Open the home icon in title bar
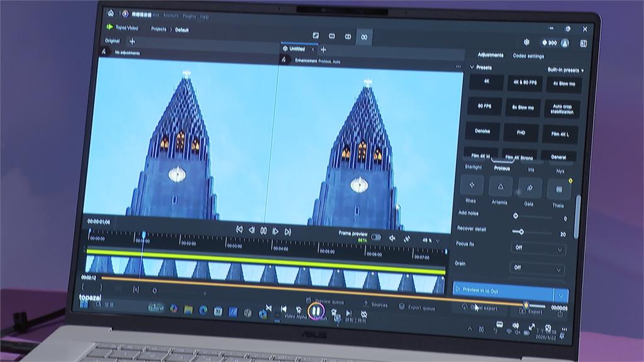 [x=111, y=13]
